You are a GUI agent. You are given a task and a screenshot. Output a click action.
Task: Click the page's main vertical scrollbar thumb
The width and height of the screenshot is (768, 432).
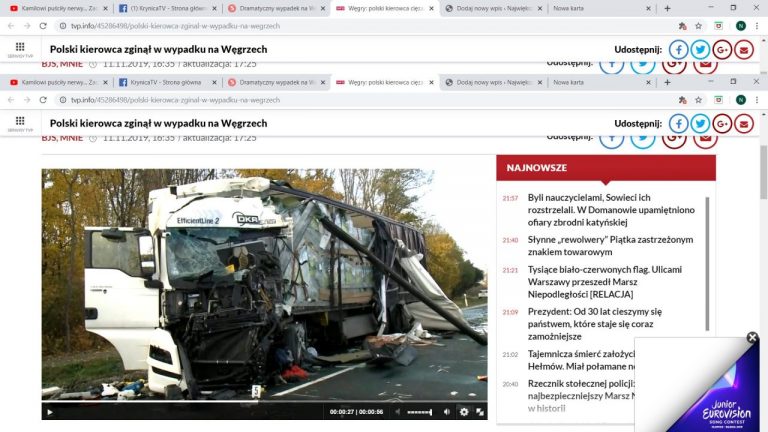[x=764, y=172]
